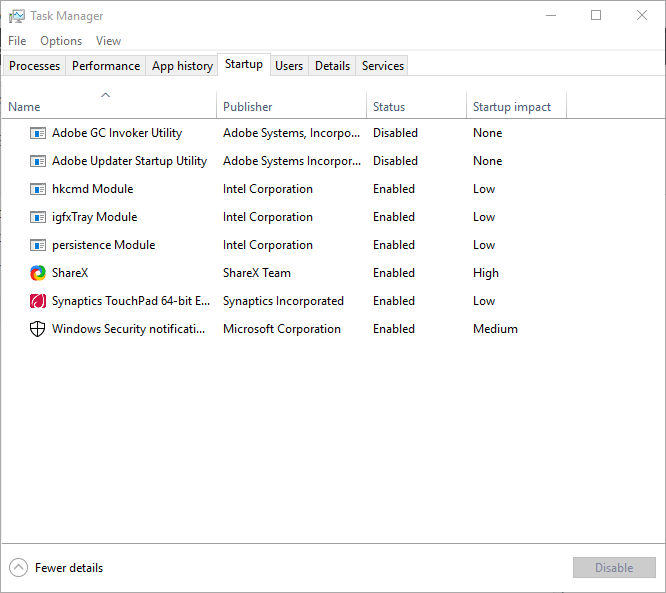Click Intel Corporation publisher of hkcmd Module
Image resolution: width=666 pixels, height=593 pixels.
coord(268,189)
